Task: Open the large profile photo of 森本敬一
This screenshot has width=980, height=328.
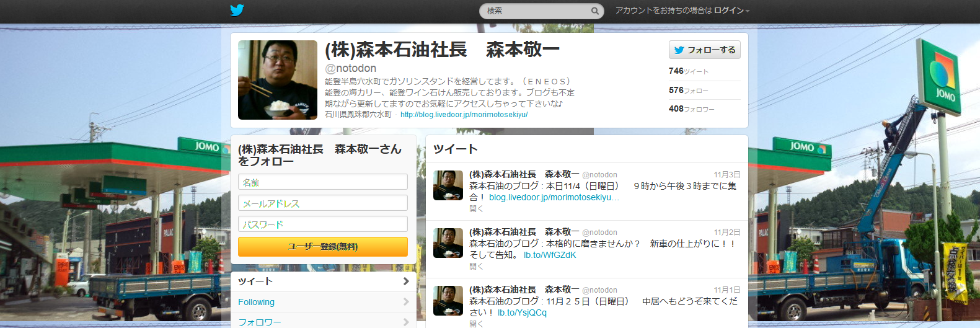Action: point(277,80)
